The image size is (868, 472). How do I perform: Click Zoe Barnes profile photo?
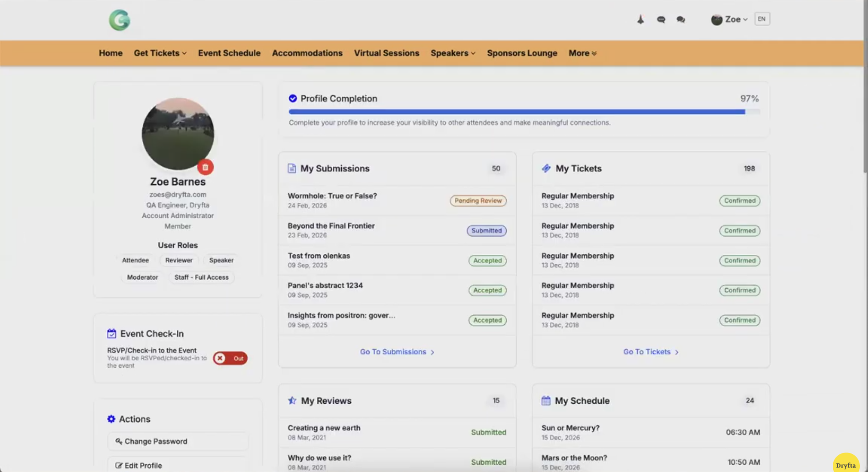178,134
